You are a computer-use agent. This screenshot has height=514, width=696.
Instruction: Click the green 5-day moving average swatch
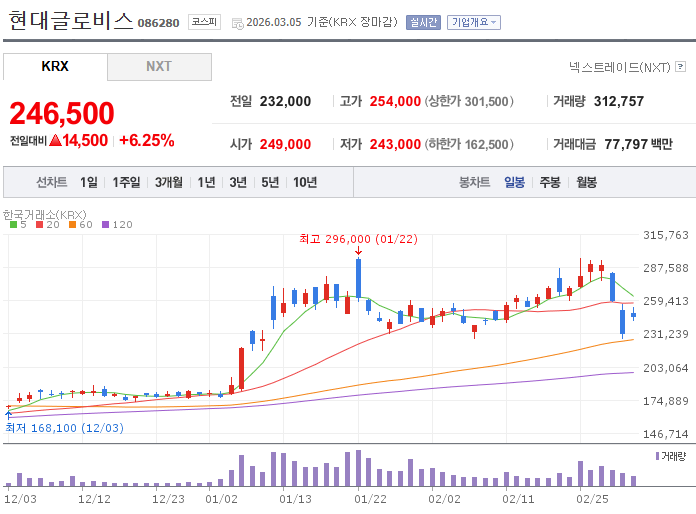click(x=13, y=225)
